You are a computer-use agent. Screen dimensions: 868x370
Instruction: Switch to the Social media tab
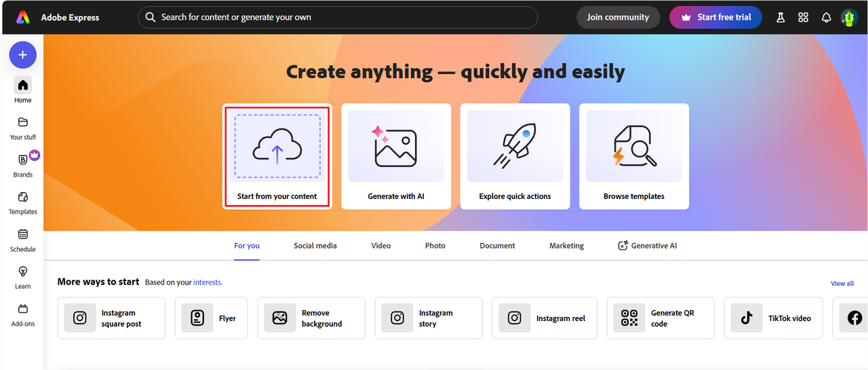[x=315, y=246]
